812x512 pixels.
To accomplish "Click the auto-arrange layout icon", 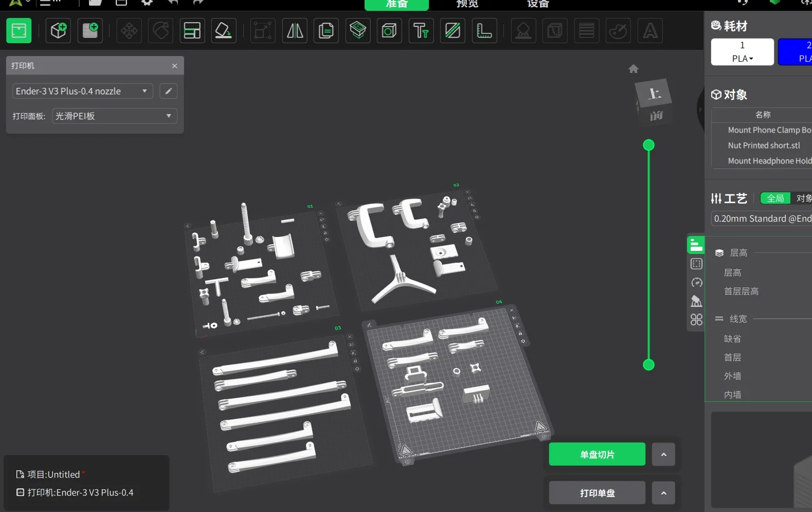I will click(192, 31).
